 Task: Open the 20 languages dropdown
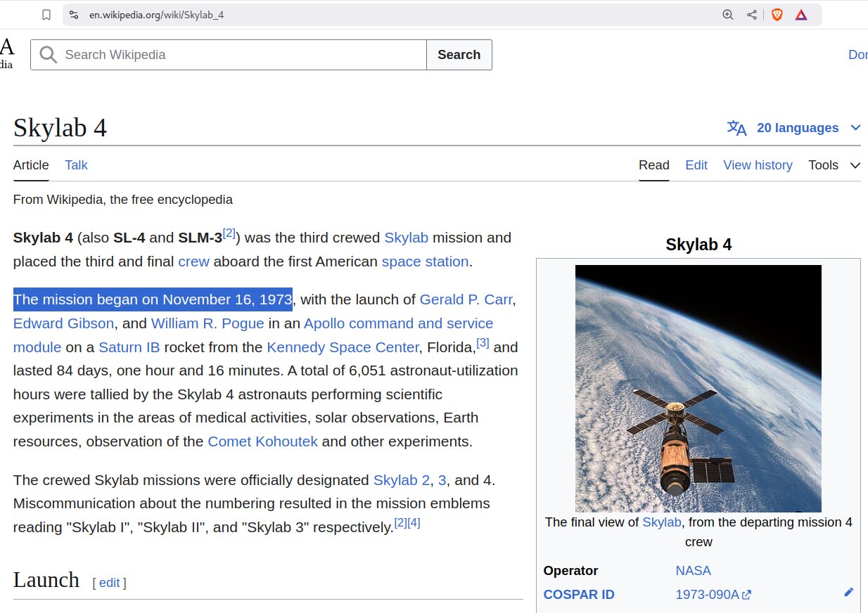(x=796, y=127)
